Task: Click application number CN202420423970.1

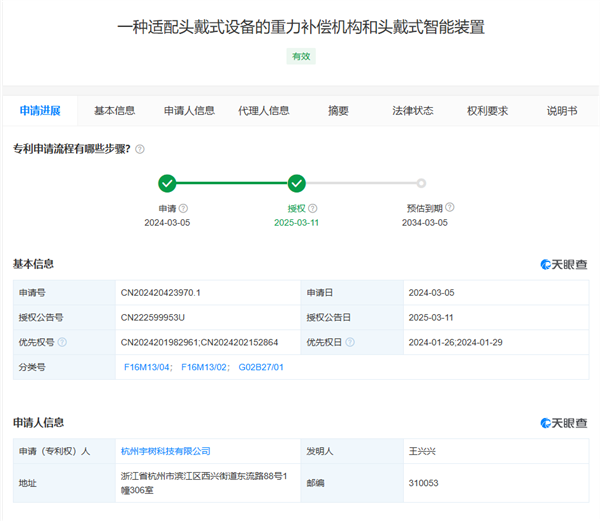Action: tap(160, 293)
